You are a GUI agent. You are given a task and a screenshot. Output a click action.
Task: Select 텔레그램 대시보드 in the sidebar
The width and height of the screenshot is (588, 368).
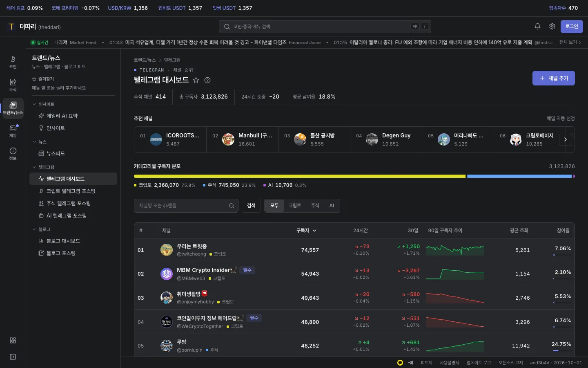73,179
